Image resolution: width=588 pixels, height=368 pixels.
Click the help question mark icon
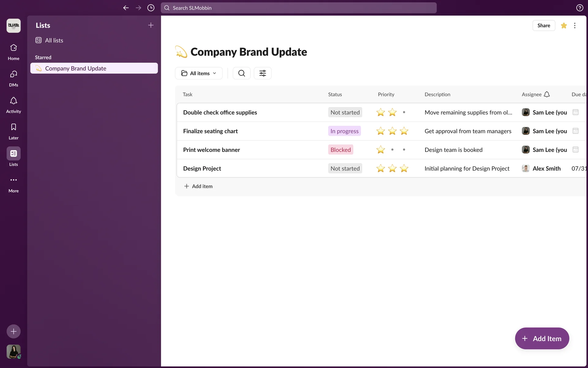(x=579, y=8)
